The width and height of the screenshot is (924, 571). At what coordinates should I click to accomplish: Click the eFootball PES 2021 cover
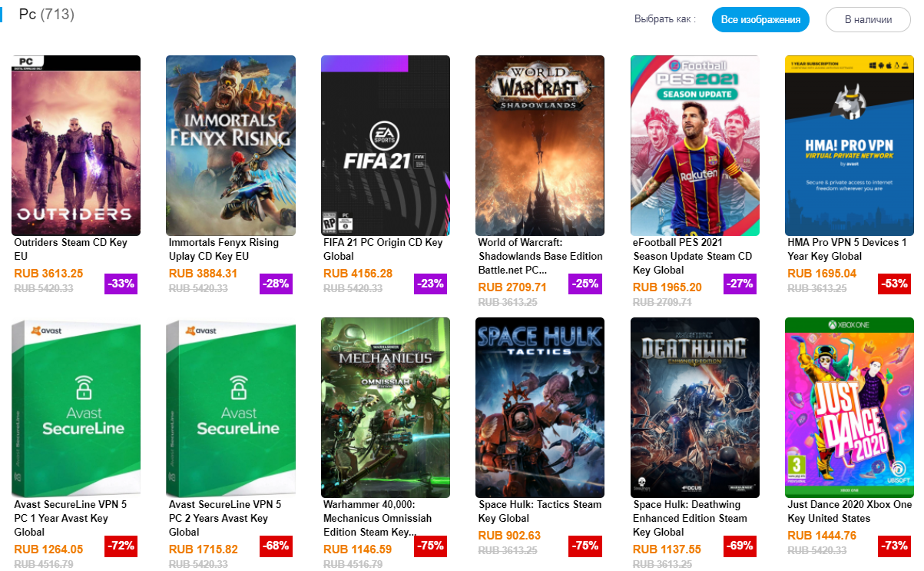coord(694,145)
